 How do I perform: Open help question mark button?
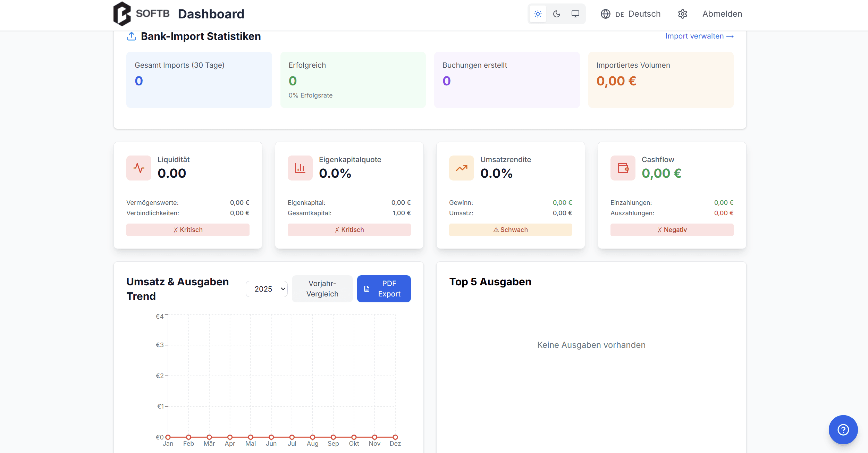[843, 429]
